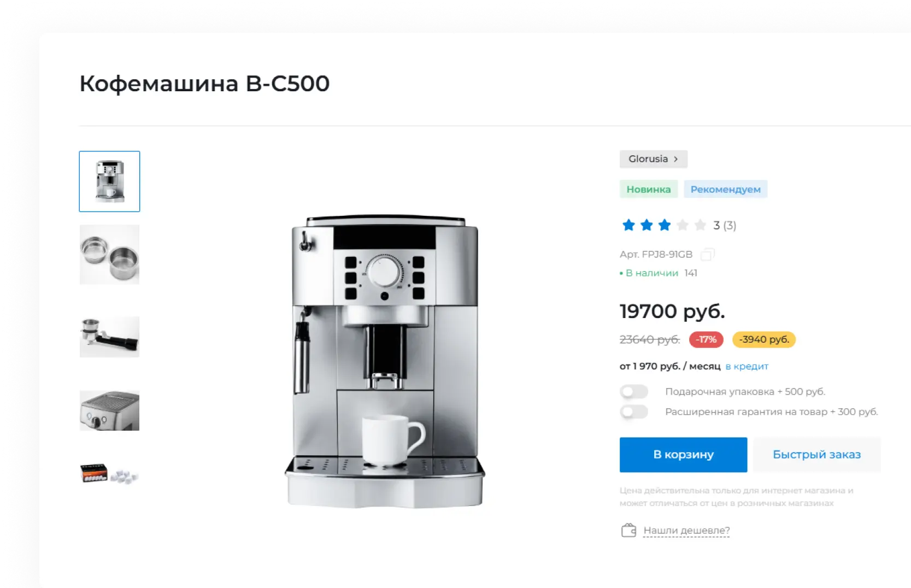The height and width of the screenshot is (588, 911).
Task: Enable Расширенная гарантия на товар toggle
Action: click(634, 411)
